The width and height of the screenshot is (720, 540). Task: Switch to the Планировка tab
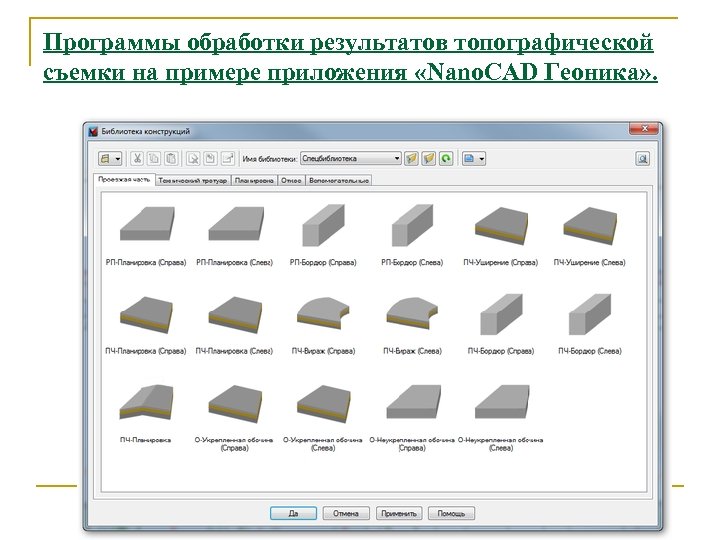coord(254,180)
